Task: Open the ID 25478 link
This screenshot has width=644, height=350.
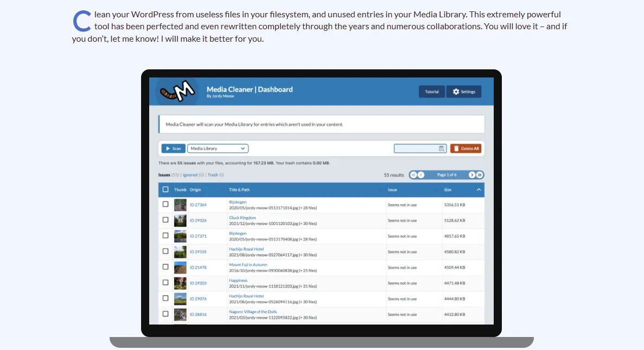Action: [198, 268]
